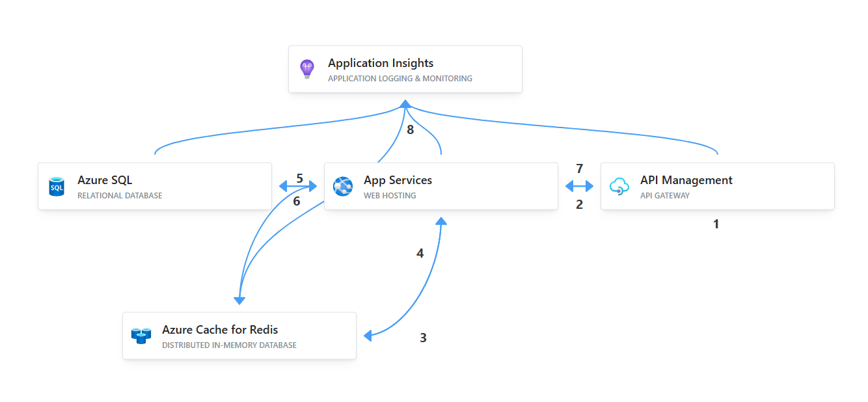Image resolution: width=868 pixels, height=402 pixels.
Task: Click the App Services globe icon
Action: [343, 186]
